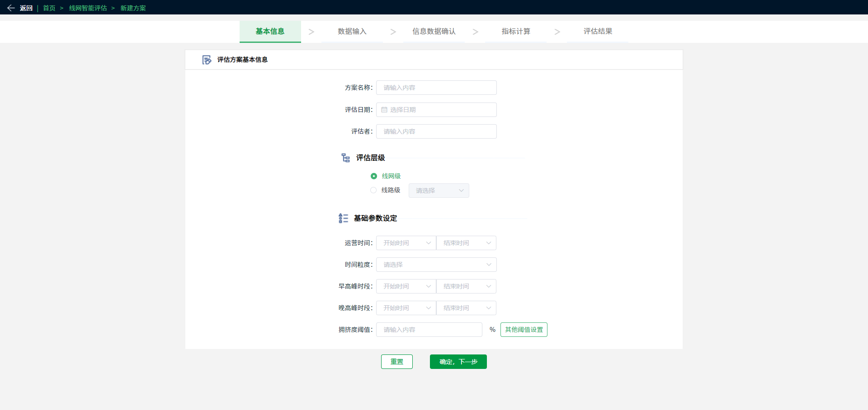The image size is (868, 410).
Task: Click the 确定，下一步 button
Action: tap(458, 362)
